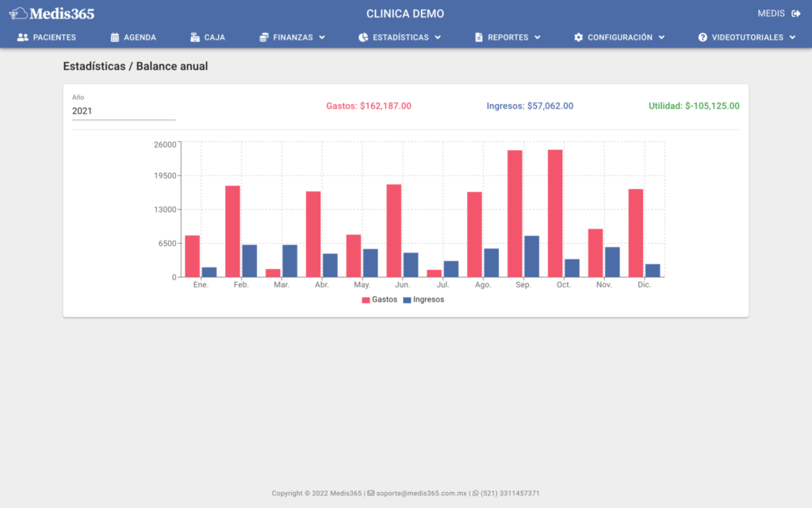The image size is (812, 508).
Task: Click the Videotutoriales question mark icon
Action: (703, 37)
